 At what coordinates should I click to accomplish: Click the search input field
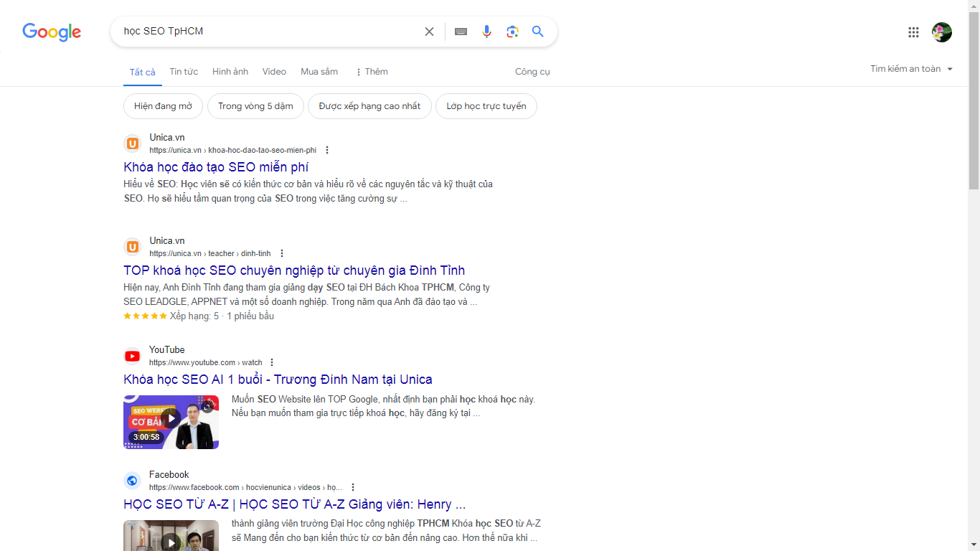[269, 32]
